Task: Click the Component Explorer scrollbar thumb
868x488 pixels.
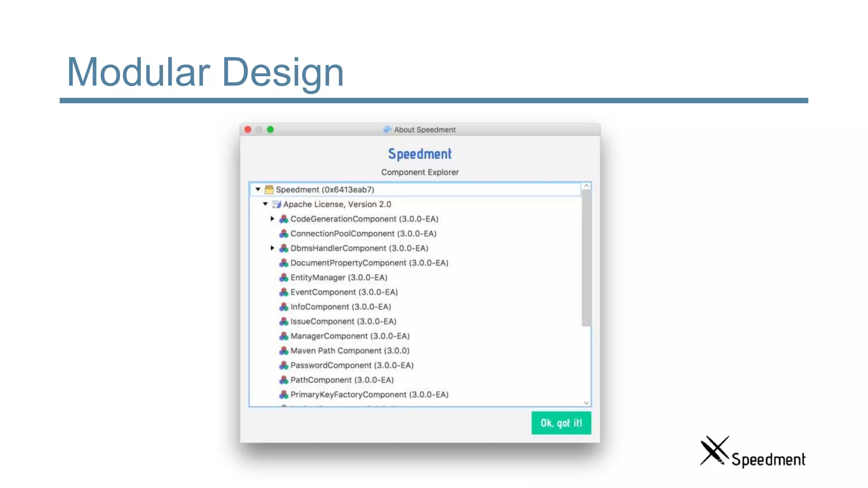Action: (586, 258)
